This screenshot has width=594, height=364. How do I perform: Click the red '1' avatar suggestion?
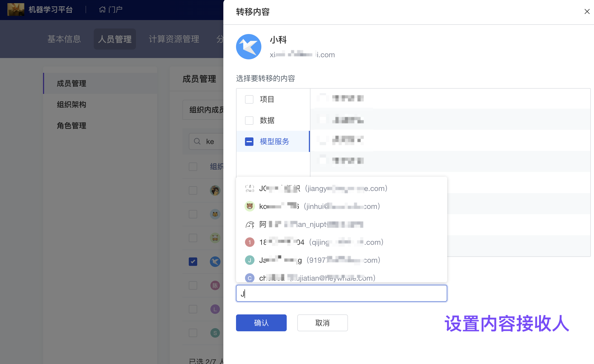[x=249, y=242]
